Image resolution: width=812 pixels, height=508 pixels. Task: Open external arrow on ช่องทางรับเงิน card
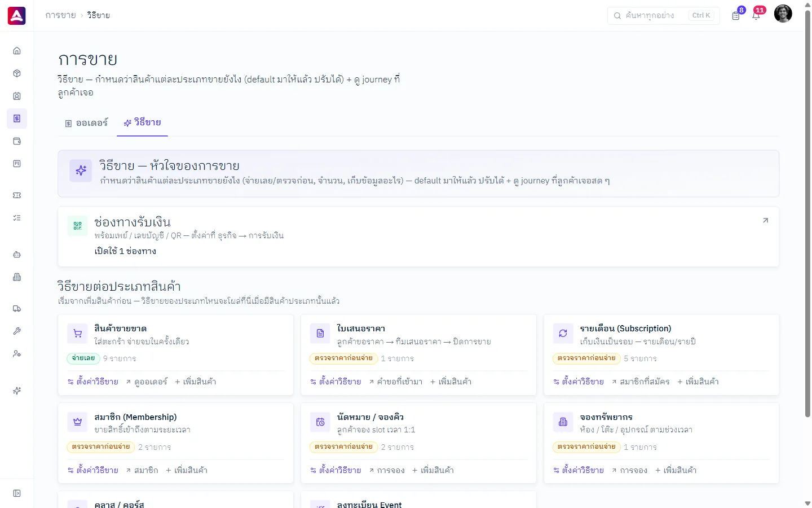tap(765, 221)
